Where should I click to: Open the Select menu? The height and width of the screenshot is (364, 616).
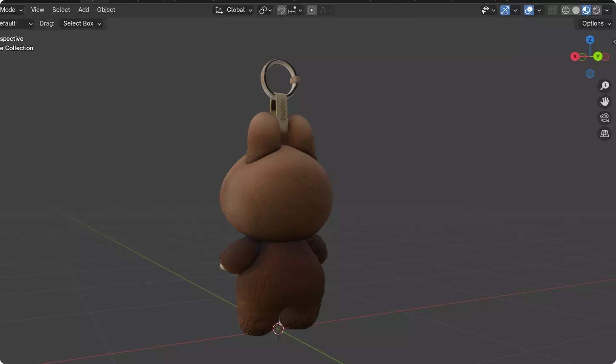(61, 10)
